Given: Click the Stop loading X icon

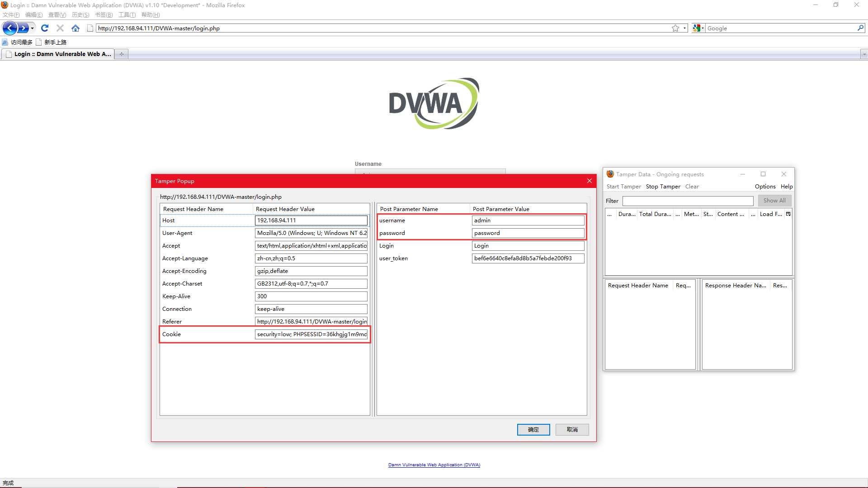Looking at the screenshot, I should pos(60,28).
